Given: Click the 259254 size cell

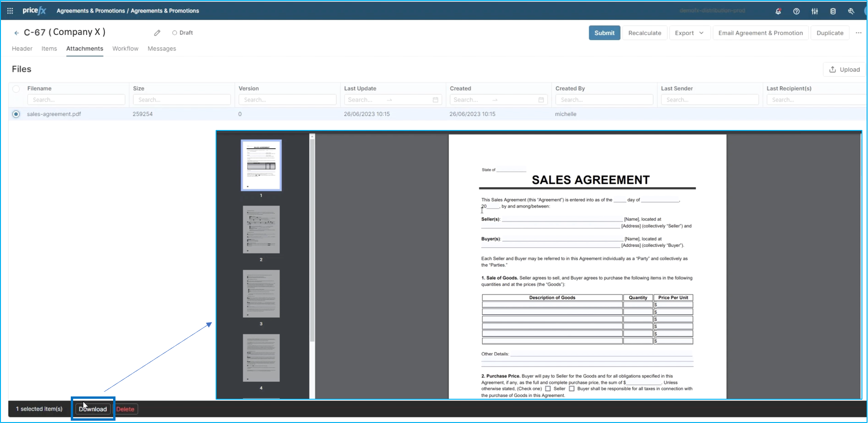Looking at the screenshot, I should click(142, 114).
